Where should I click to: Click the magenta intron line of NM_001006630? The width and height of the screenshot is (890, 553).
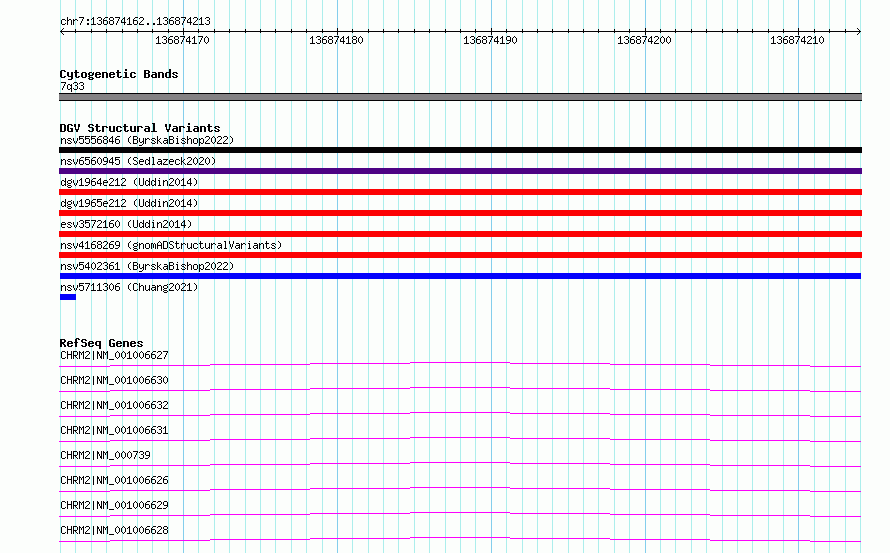tap(460, 389)
